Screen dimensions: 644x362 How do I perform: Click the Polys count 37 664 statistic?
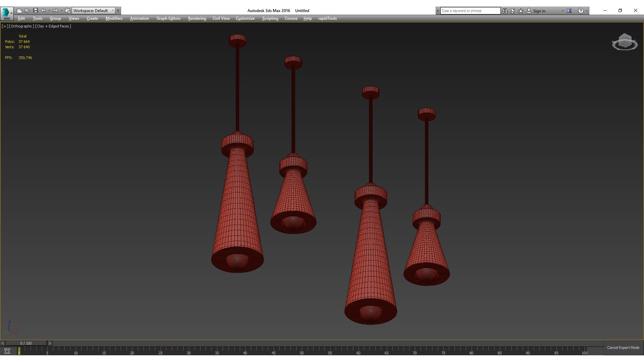coord(24,42)
